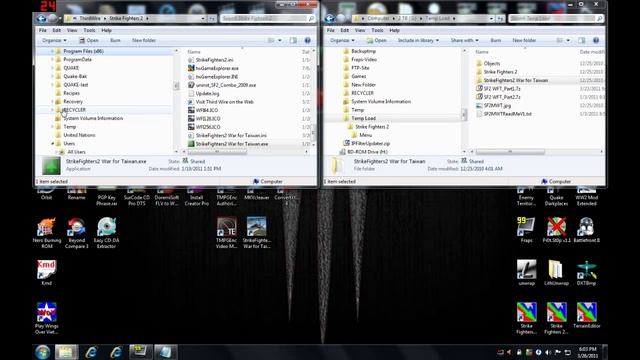Toggle preview pane in right Explorer window

tap(582, 40)
